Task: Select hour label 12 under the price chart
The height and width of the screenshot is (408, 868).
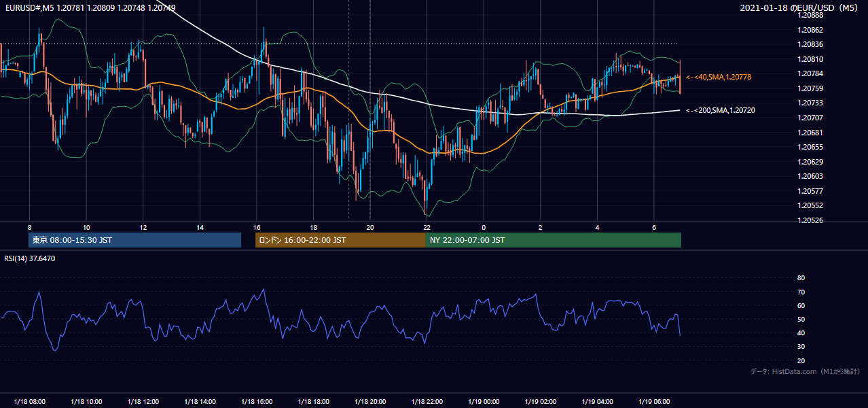Action: (143, 227)
